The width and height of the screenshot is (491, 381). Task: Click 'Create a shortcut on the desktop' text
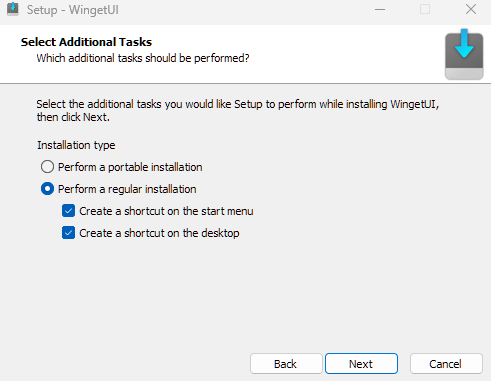(x=159, y=233)
